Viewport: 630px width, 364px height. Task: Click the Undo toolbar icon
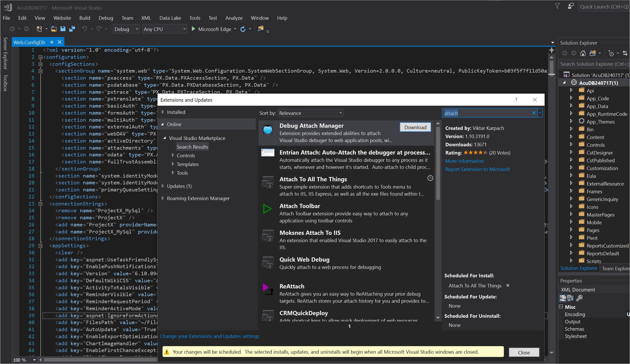[x=85, y=29]
